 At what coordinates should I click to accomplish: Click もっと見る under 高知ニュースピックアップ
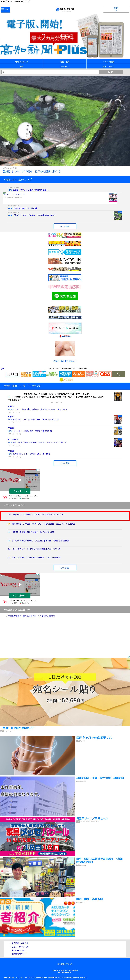coord(65,226)
